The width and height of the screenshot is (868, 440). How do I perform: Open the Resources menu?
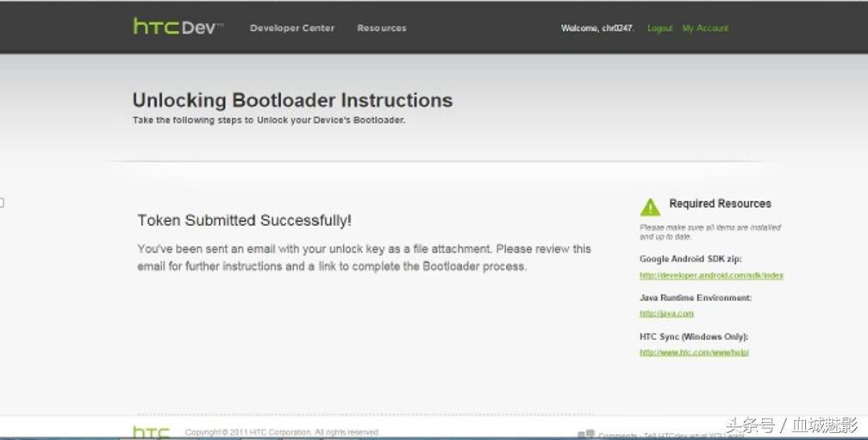(381, 28)
